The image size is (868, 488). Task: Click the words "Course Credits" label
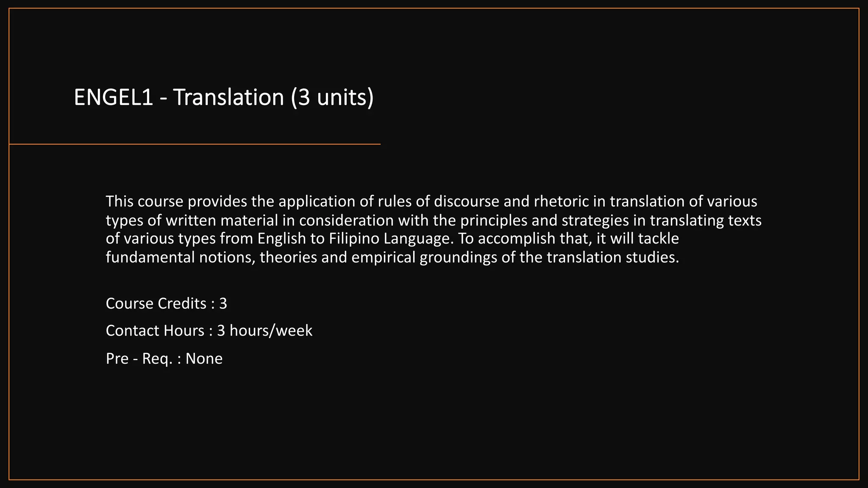coord(156,304)
